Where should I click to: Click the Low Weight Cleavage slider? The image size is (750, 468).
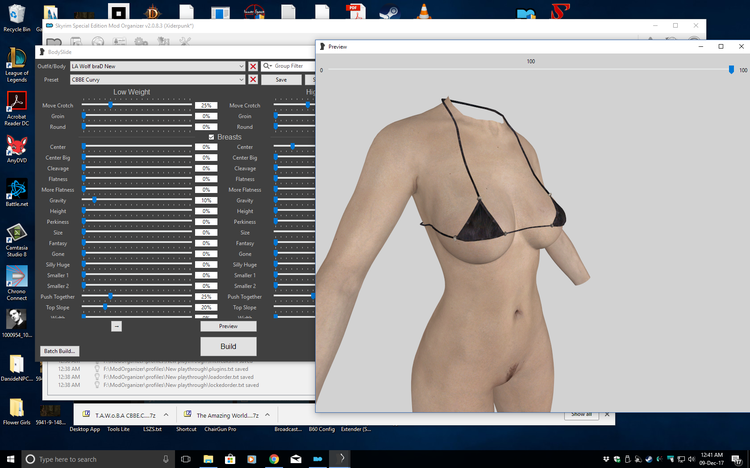click(x=137, y=168)
